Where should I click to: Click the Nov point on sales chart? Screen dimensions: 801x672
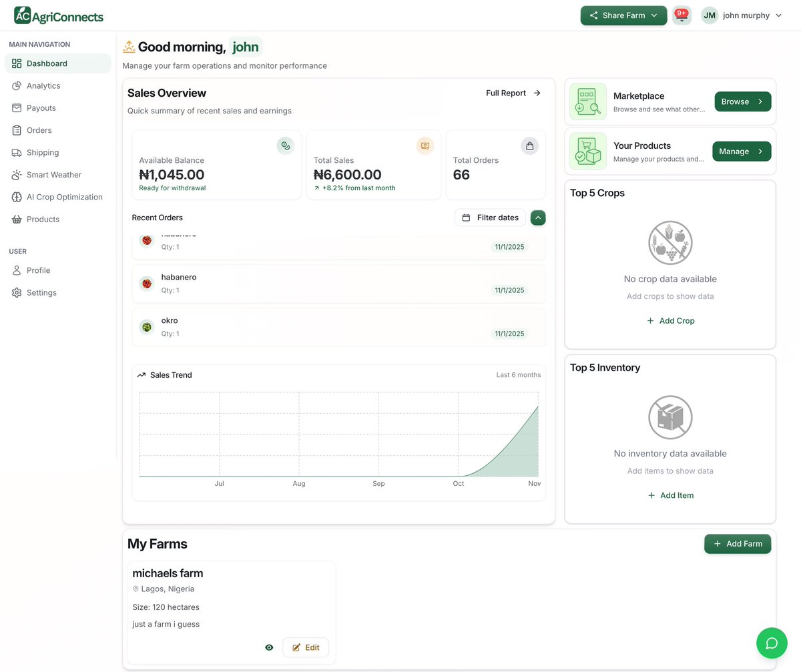coord(538,406)
